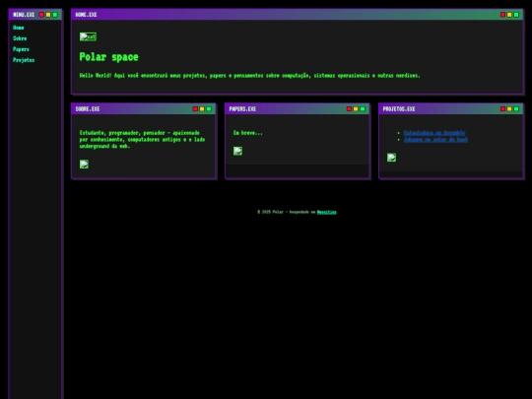Click the broken image icon in PAPERS.EXE
532x399 pixels.
[237, 151]
